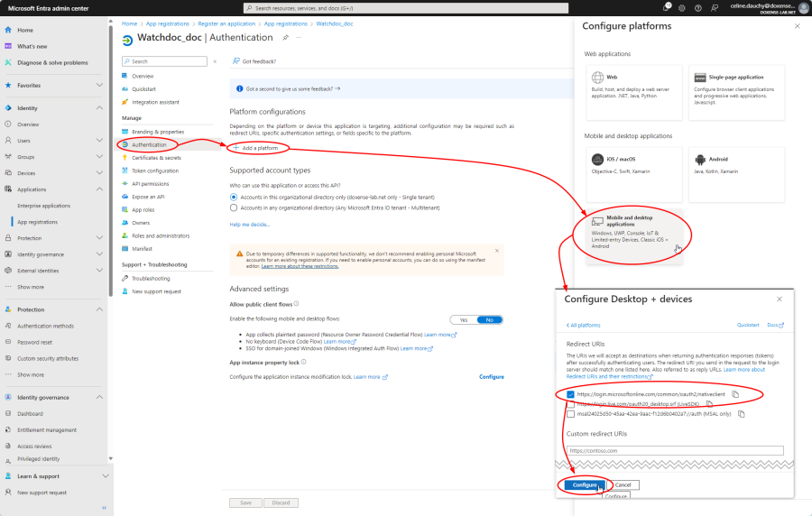The image size is (812, 516).
Task: Check the LiveSDK redirect URI checkbox
Action: click(570, 404)
